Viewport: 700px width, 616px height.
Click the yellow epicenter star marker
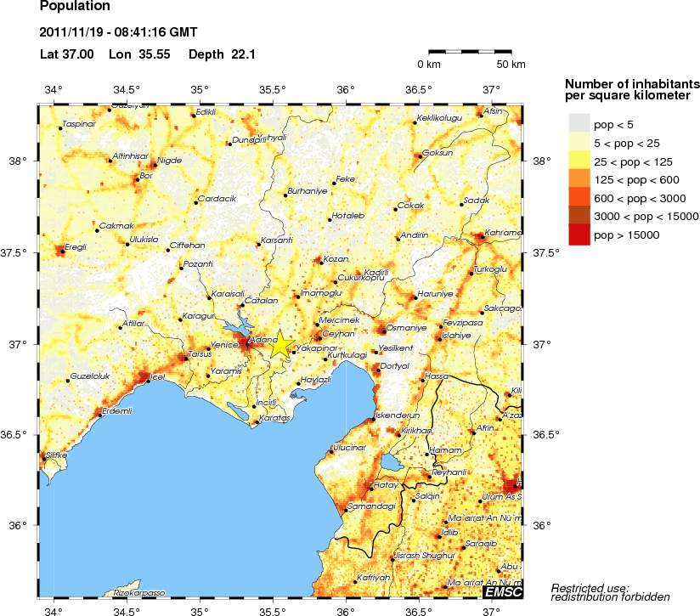pyautogui.click(x=281, y=345)
